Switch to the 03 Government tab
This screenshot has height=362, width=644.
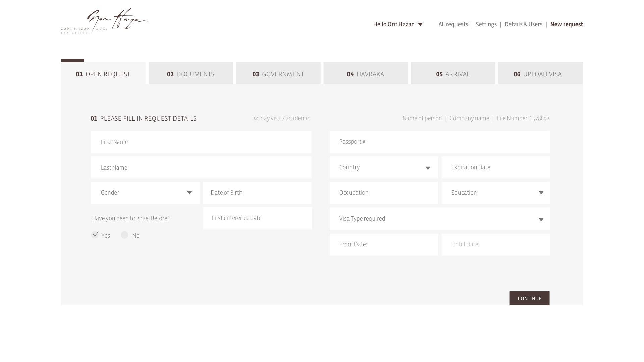pyautogui.click(x=278, y=74)
